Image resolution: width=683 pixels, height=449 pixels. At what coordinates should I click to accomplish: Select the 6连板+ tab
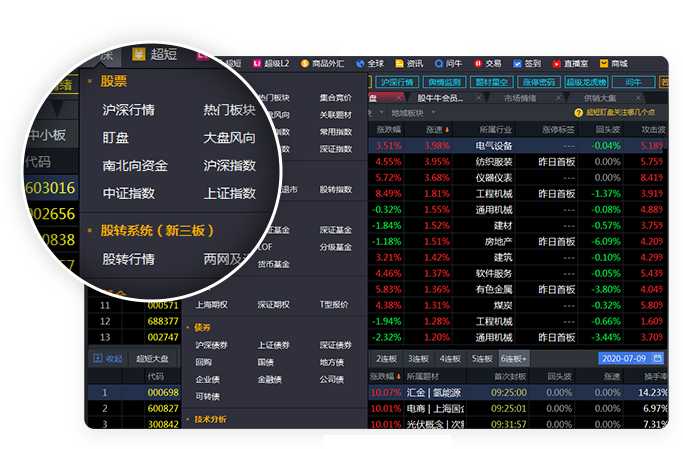(514, 358)
